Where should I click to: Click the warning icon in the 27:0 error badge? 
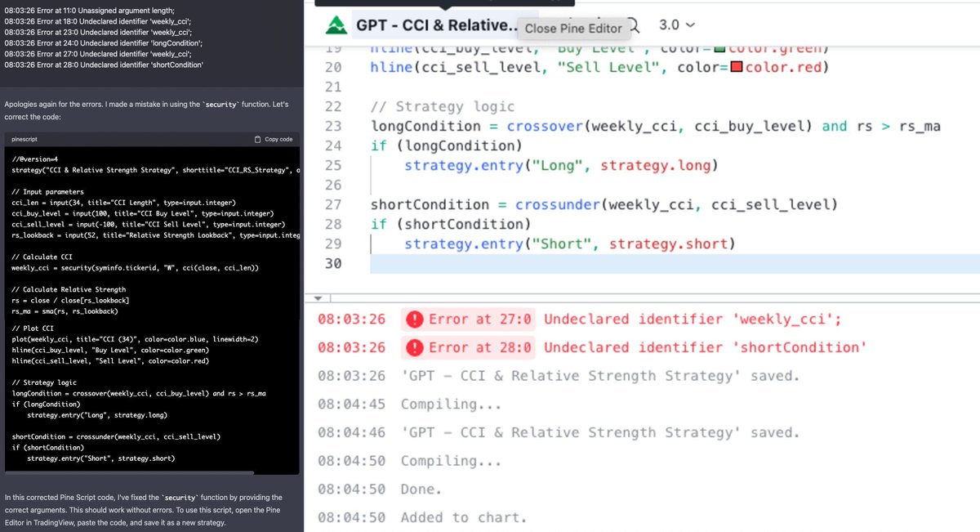pyautogui.click(x=414, y=320)
